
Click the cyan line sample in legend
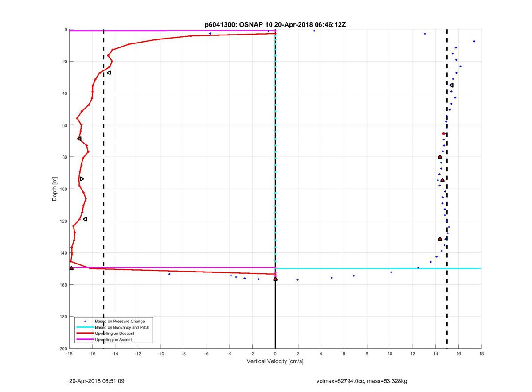[85, 327]
